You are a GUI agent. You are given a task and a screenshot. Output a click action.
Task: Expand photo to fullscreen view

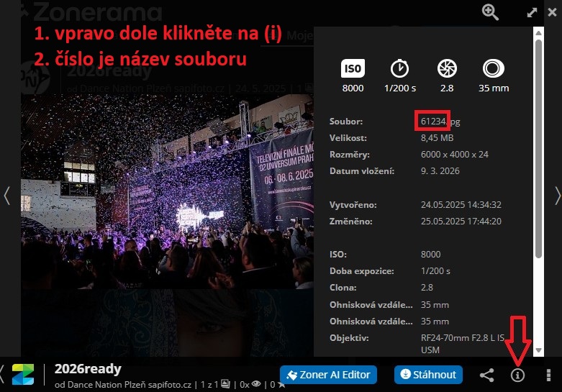point(532,13)
